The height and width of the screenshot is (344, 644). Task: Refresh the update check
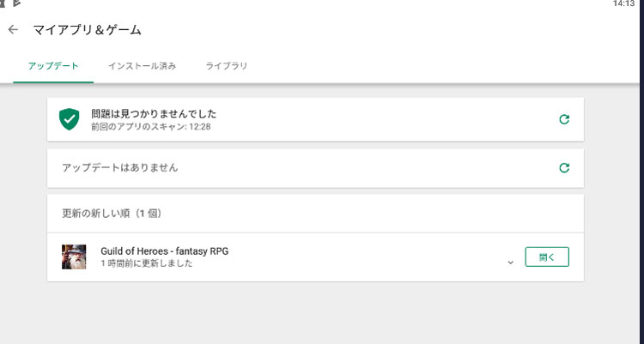[x=564, y=168]
